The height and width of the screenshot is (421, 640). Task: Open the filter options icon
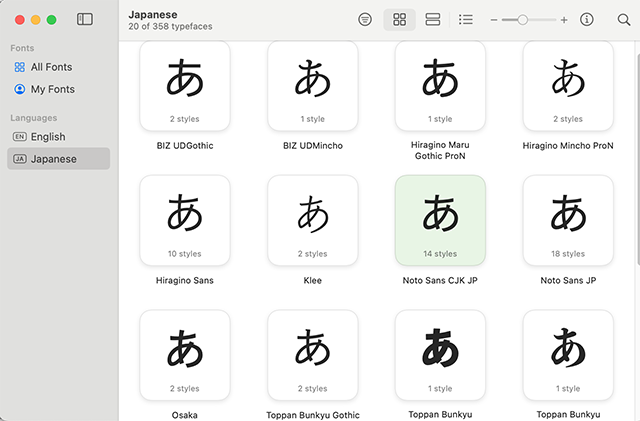click(365, 19)
